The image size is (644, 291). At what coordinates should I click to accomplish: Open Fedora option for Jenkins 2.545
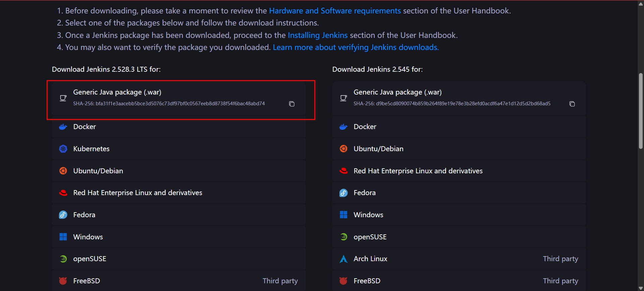459,193
